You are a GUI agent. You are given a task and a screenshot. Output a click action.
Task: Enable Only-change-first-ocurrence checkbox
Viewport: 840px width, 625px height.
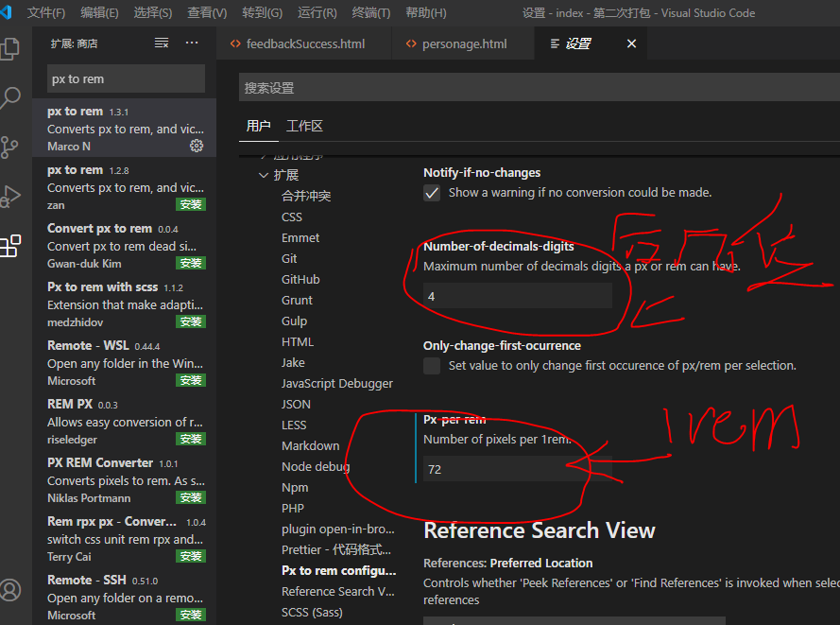[x=432, y=366]
